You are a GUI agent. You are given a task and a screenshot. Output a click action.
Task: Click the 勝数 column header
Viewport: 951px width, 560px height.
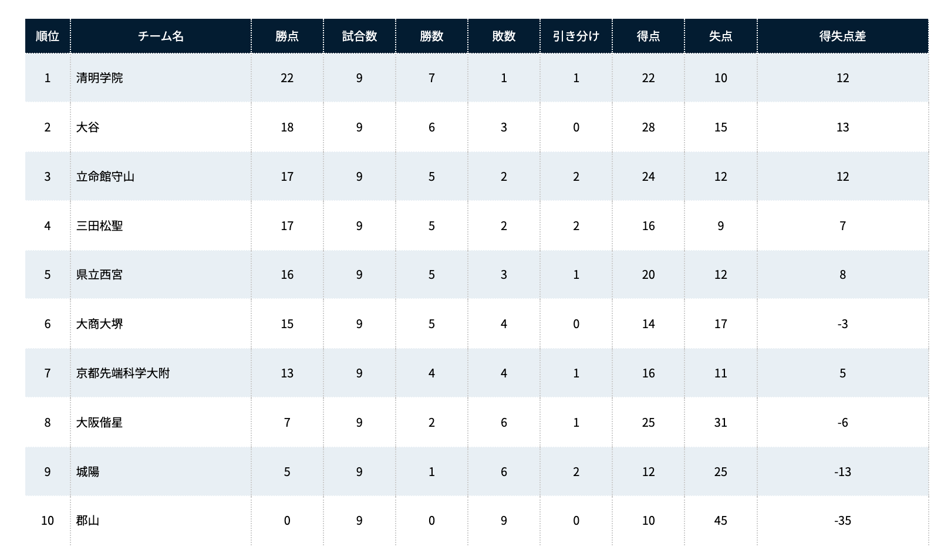431,36
